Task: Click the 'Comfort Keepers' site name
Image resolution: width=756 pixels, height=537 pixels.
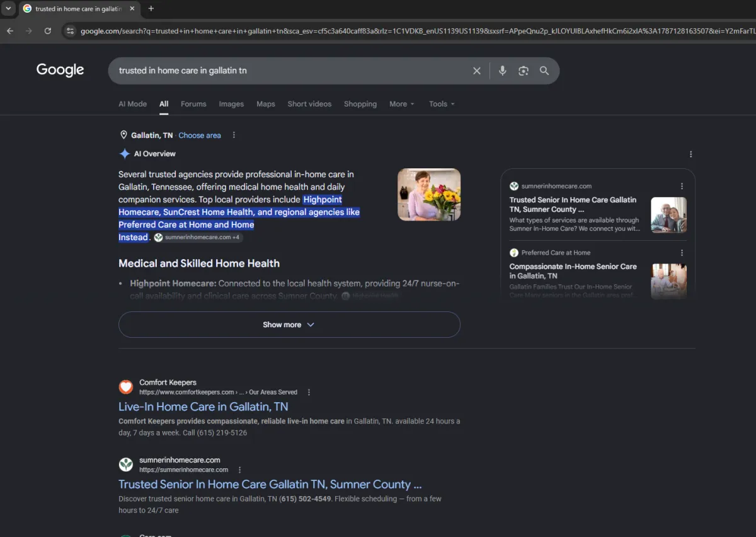Action: (168, 382)
